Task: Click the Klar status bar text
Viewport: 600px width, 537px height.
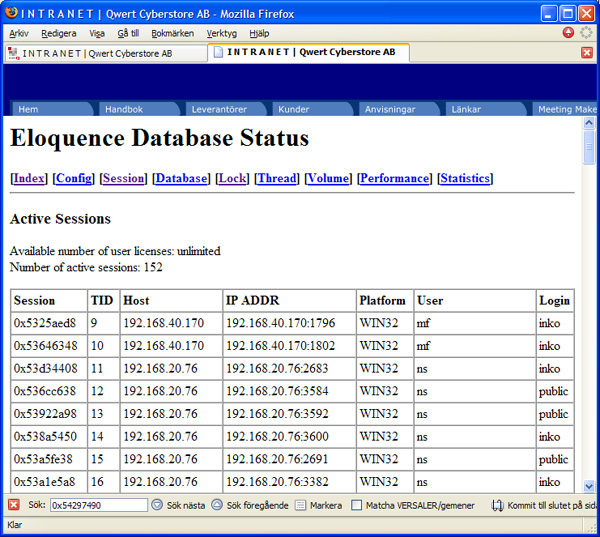Action: [x=15, y=524]
